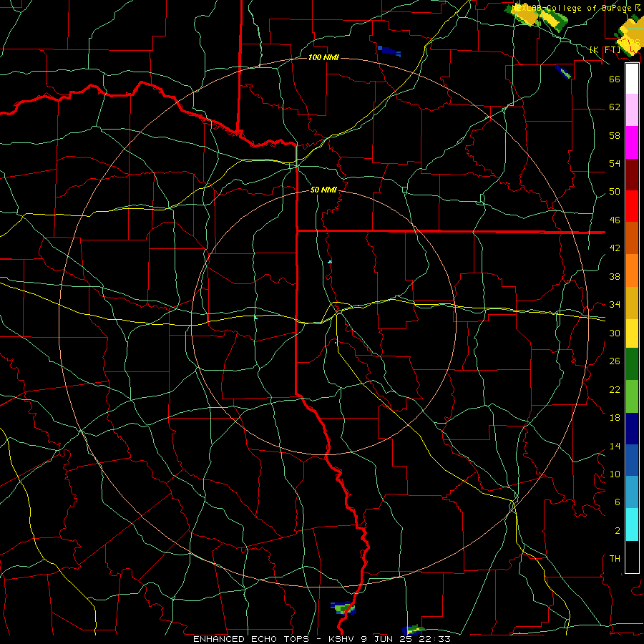
Task: Select the bright red legend swatch
Action: pos(632,206)
